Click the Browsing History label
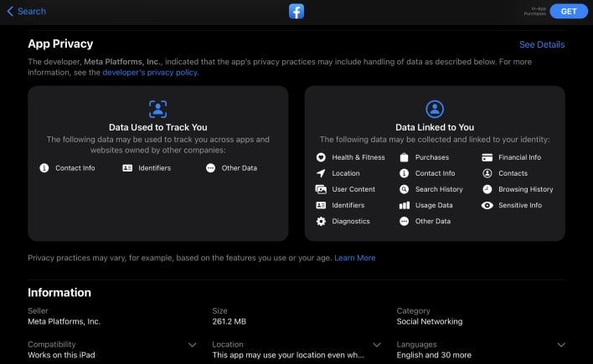This screenshot has height=364, width=593. pos(525,189)
